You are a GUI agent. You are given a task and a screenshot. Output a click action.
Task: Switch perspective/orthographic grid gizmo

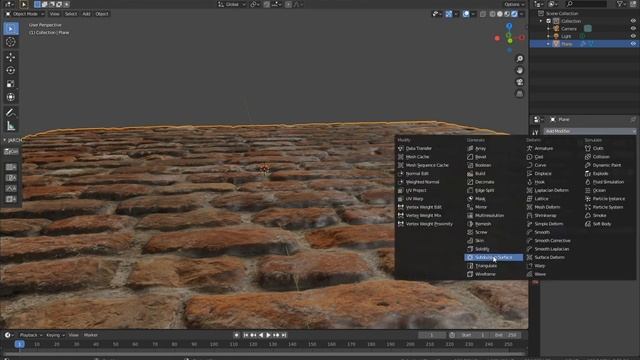pos(520,94)
